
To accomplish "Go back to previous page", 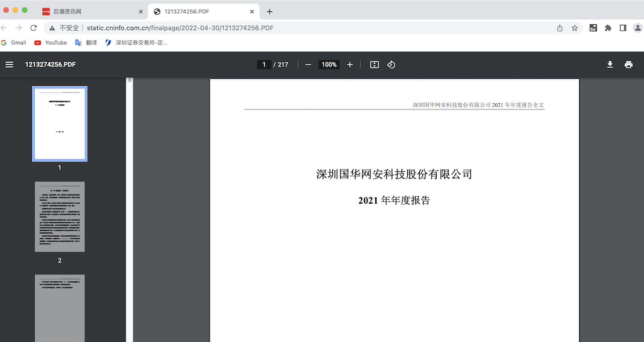I will pos(4,28).
